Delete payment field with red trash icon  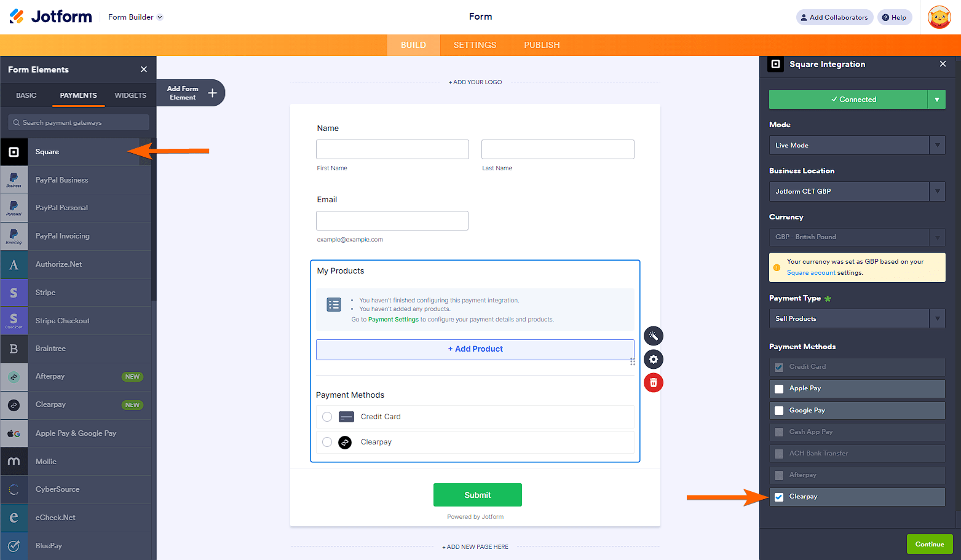click(653, 383)
